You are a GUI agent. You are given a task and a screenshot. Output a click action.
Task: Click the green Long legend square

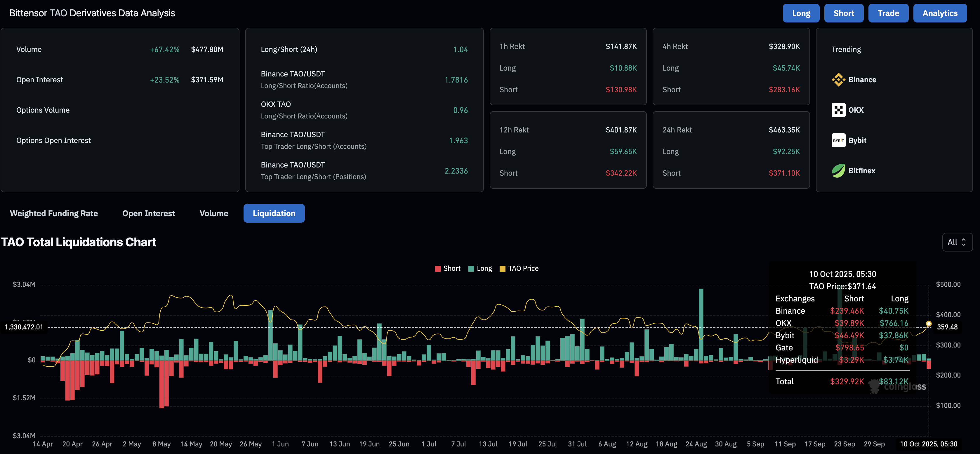pyautogui.click(x=471, y=269)
